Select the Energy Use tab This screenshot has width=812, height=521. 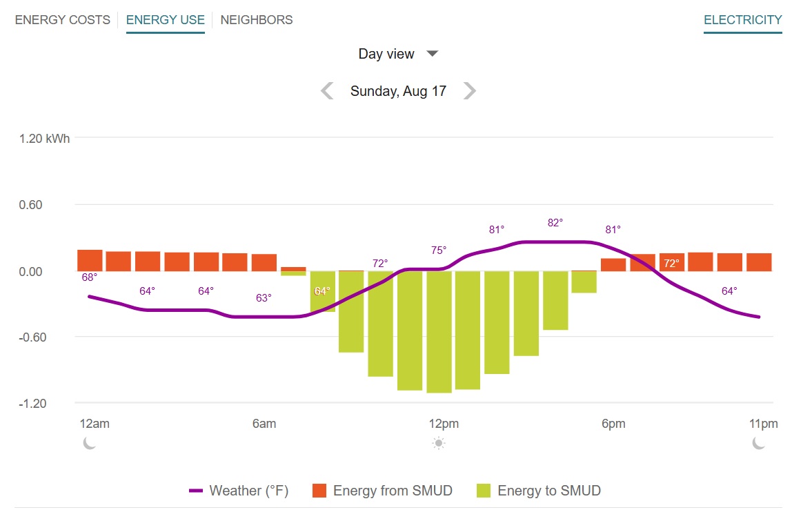(166, 20)
